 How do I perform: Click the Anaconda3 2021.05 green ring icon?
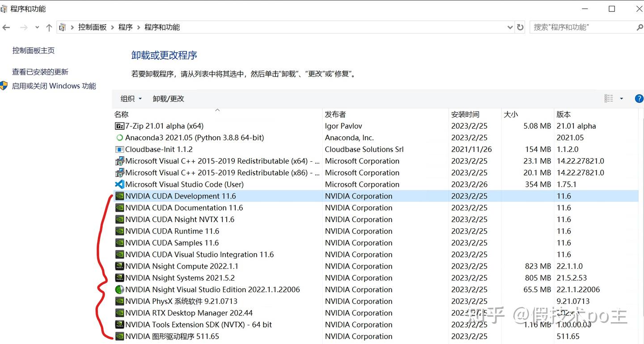tap(119, 138)
